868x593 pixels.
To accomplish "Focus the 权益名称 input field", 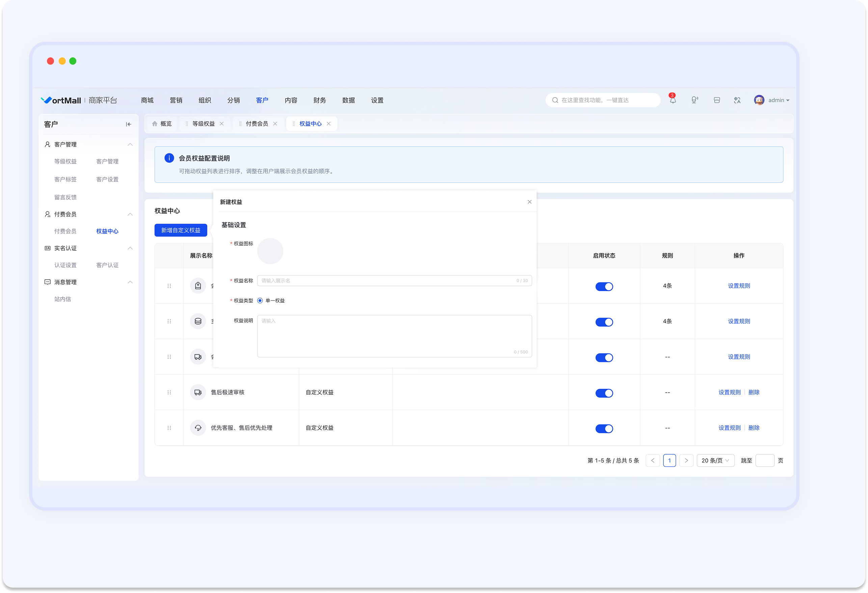I will tap(395, 281).
